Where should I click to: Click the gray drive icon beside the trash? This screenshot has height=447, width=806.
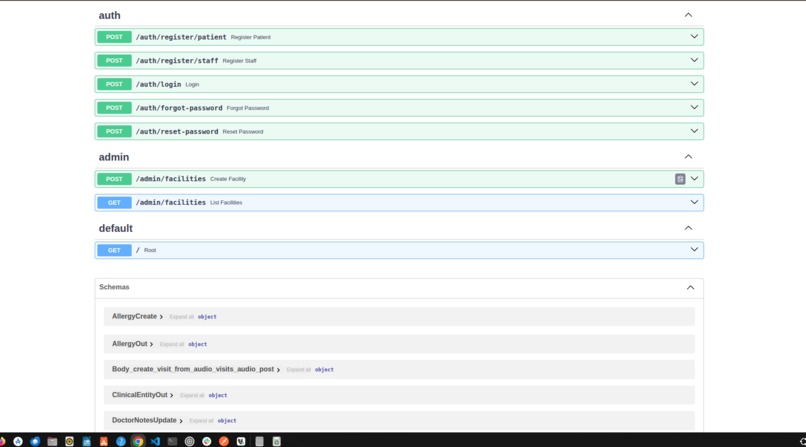click(259, 441)
